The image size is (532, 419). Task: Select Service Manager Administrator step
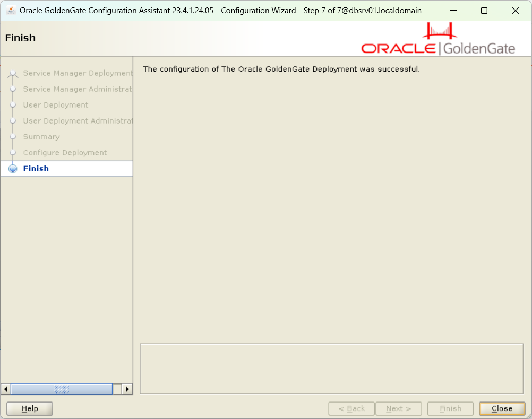(x=78, y=89)
